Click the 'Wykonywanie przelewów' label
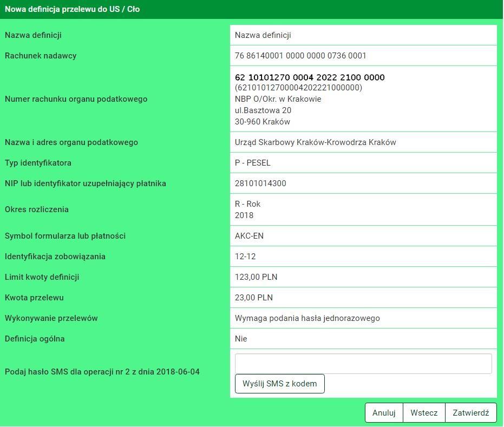 point(51,318)
